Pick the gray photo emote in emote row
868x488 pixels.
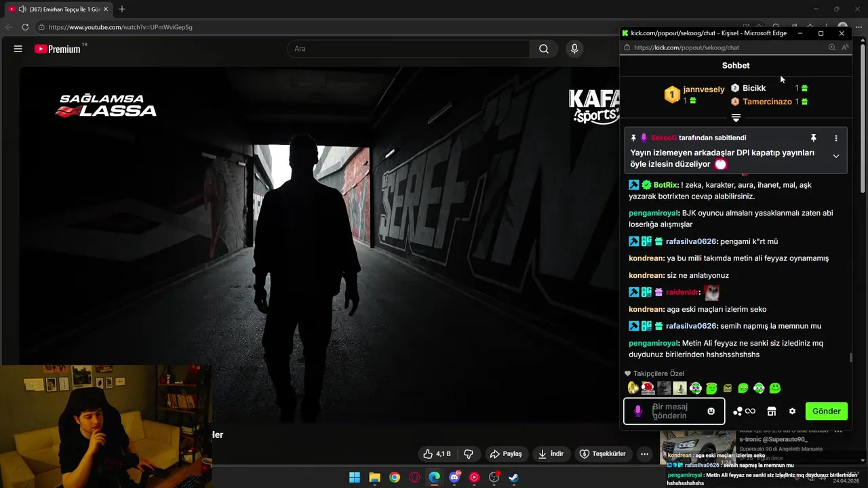pyautogui.click(x=664, y=388)
